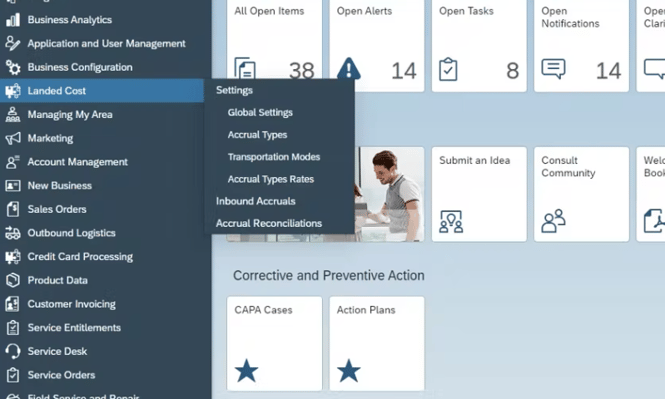Image resolution: width=665 pixels, height=399 pixels.
Task: Click the CAPA Cases star icon
Action: pyautogui.click(x=246, y=371)
